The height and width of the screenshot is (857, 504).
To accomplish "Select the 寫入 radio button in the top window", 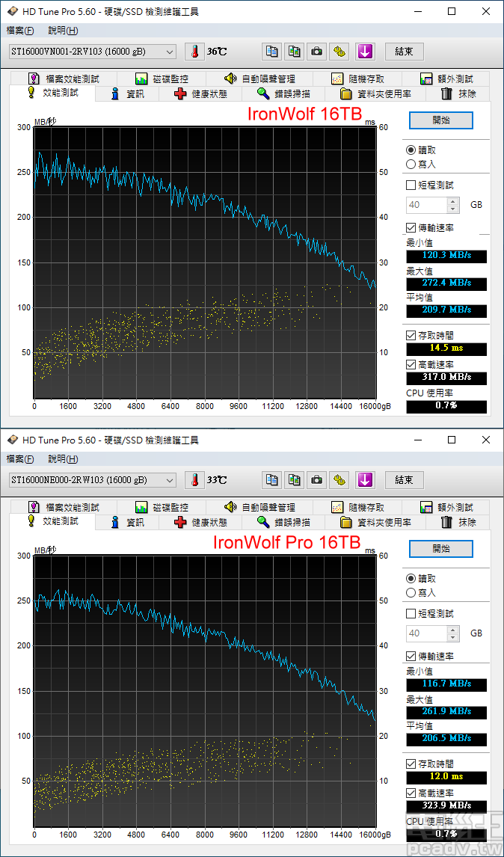I will [411, 164].
